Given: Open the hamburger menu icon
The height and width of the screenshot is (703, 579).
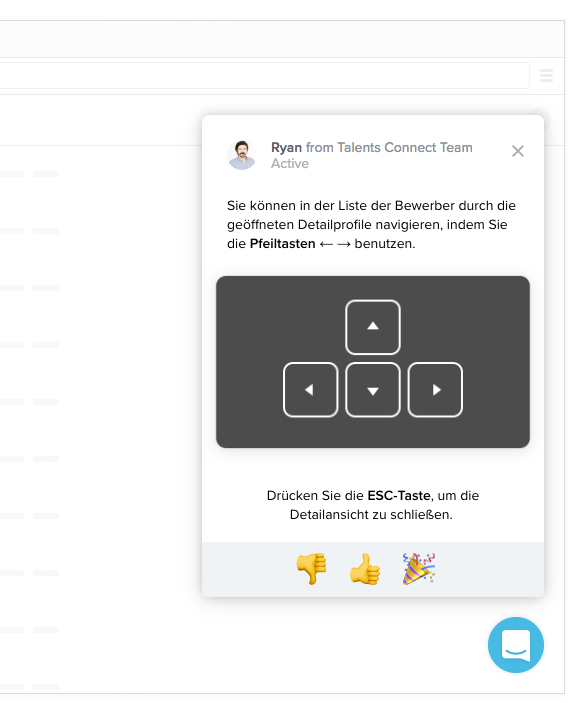Looking at the screenshot, I should coord(546,75).
